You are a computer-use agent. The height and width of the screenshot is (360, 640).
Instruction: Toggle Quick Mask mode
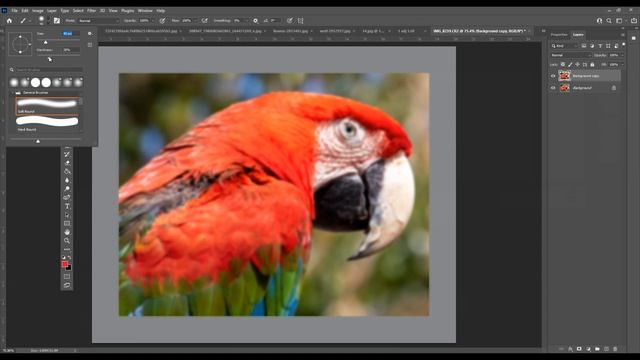tap(67, 277)
